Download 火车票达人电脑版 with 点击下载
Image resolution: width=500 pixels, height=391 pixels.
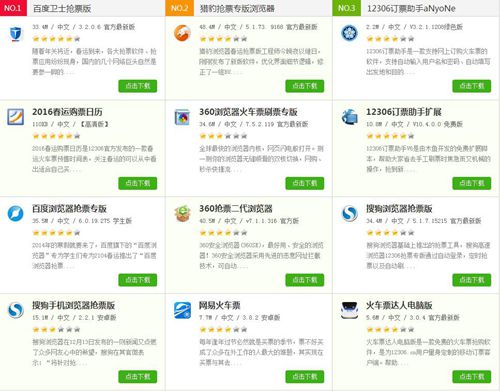(472, 377)
